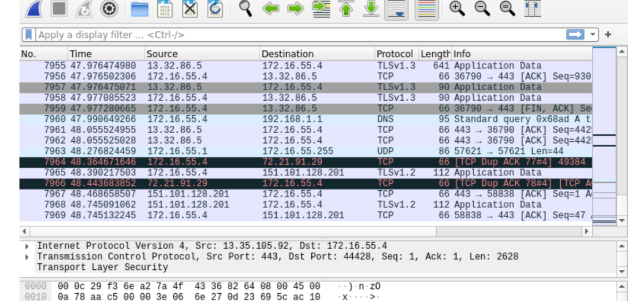Open a capture file via folder icon

pyautogui.click(x=139, y=8)
